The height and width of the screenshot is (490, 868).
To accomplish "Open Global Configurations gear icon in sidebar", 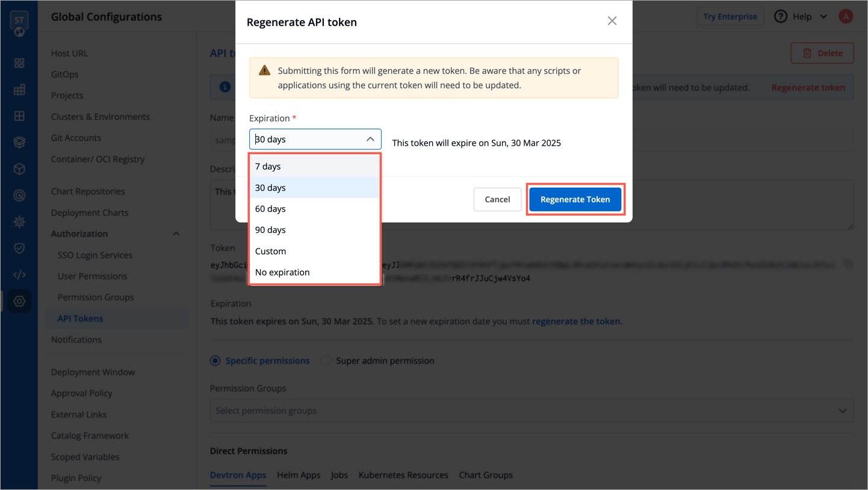I will [19, 301].
